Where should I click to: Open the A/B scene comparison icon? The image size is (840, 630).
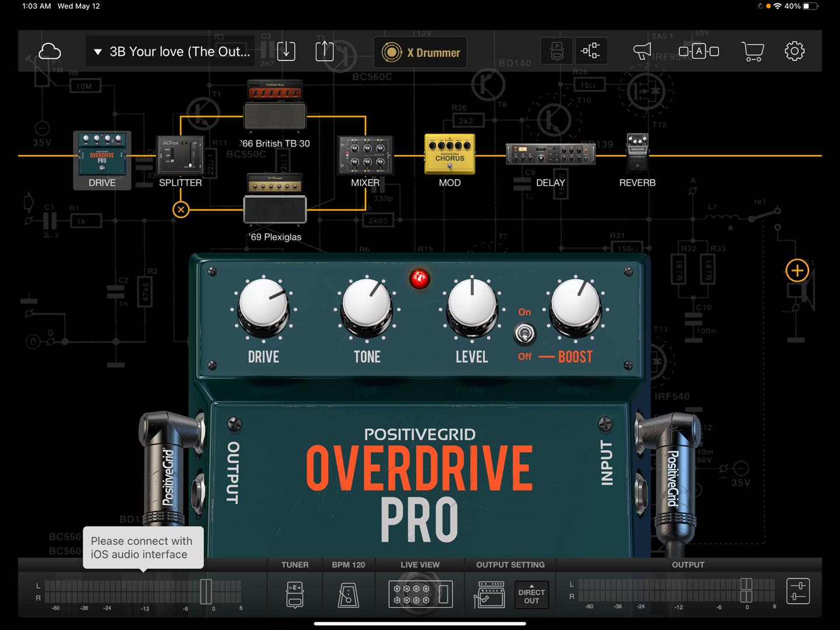point(698,51)
